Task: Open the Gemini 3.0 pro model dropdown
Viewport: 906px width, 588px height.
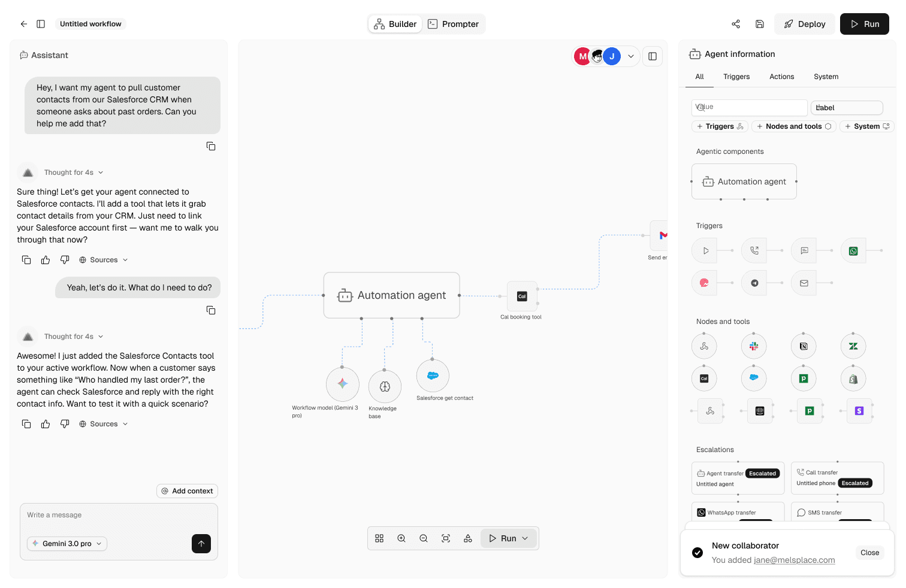Action: pos(67,544)
